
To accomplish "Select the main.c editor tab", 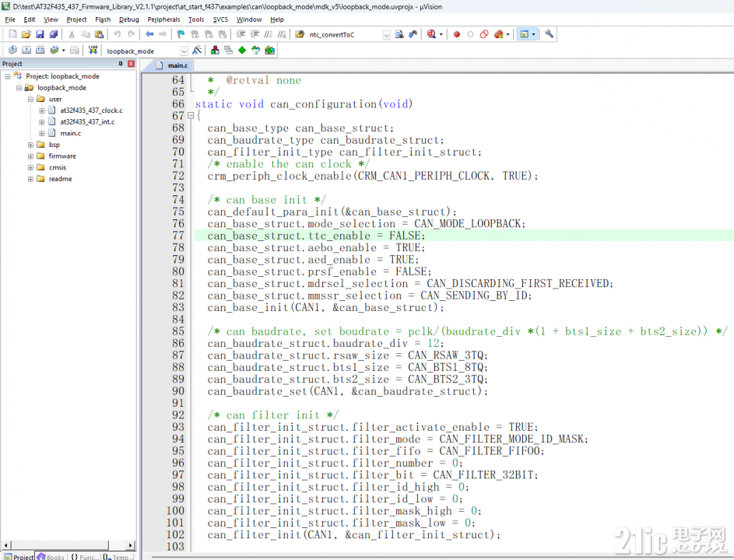I will pyautogui.click(x=172, y=65).
